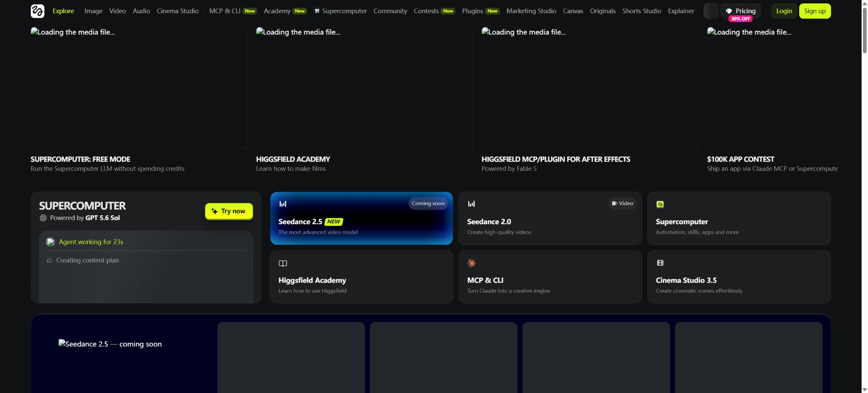Click the 30% OFF badge
This screenshot has width=868, height=393.
[740, 19]
